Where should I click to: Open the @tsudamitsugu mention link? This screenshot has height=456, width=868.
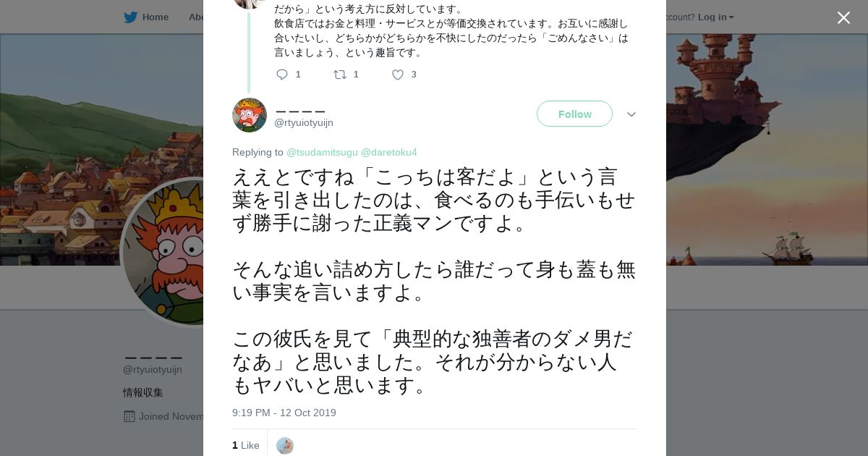click(322, 152)
